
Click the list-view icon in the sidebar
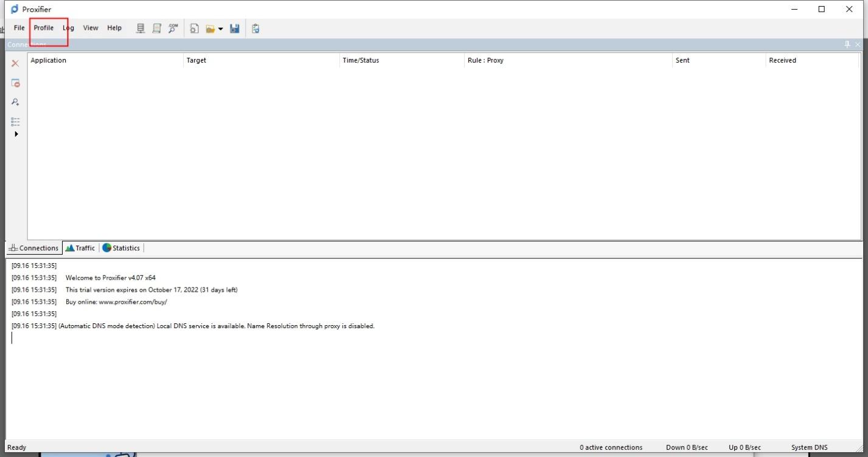[x=15, y=121]
